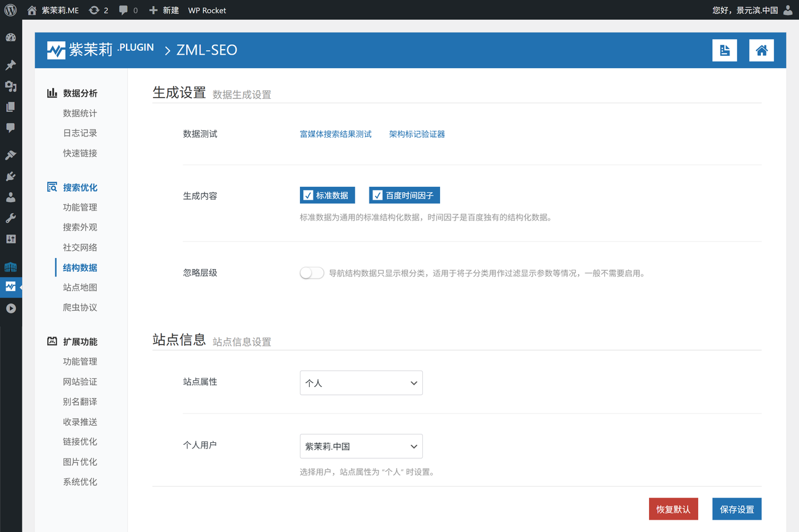Viewport: 799px width, 532px height.
Task: Uncheck the 标准数据 checkbox
Action: [x=308, y=195]
